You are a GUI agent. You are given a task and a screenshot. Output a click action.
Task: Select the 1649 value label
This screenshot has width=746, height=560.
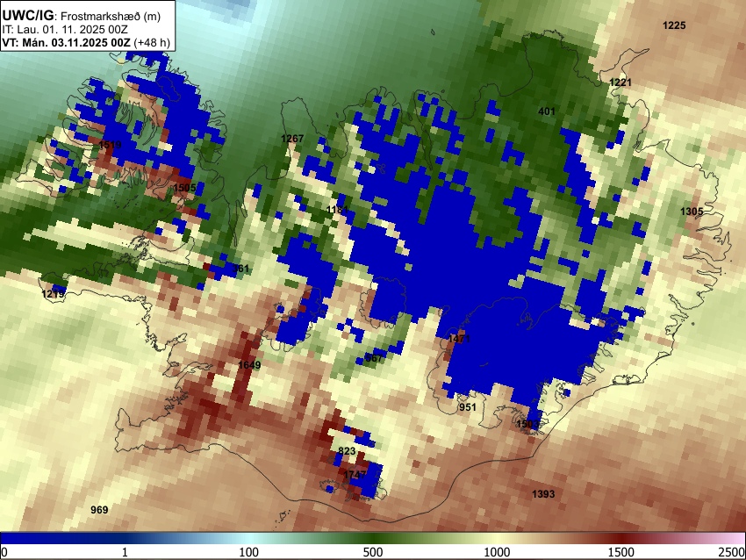click(249, 365)
